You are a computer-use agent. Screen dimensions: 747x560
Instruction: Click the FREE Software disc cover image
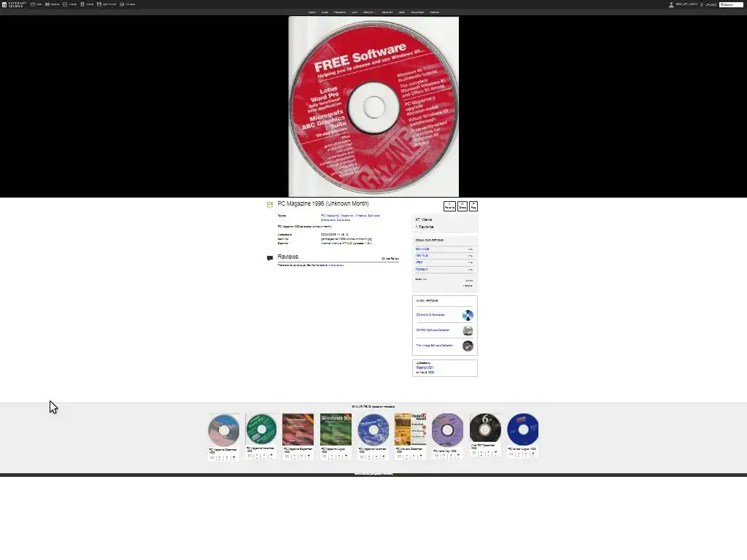(373, 106)
